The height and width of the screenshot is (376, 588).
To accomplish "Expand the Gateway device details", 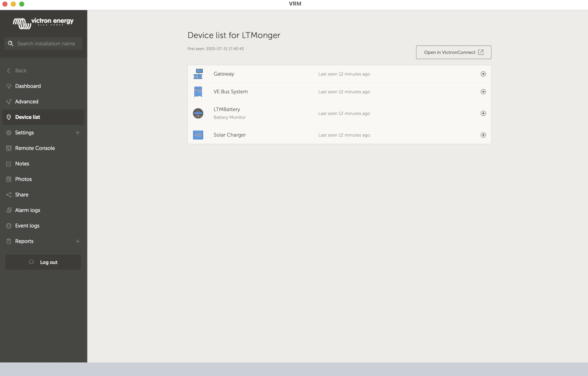I will (x=483, y=74).
